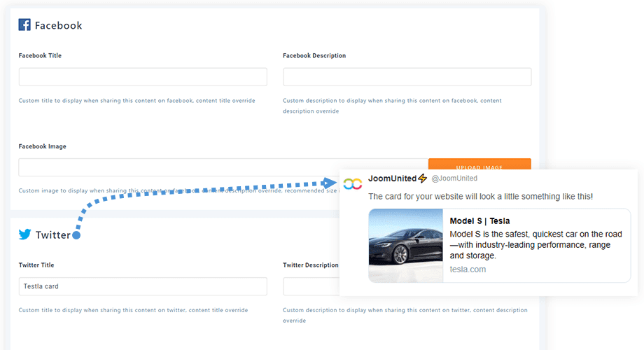
Task: Click into the Facebook Description field
Action: pos(407,77)
